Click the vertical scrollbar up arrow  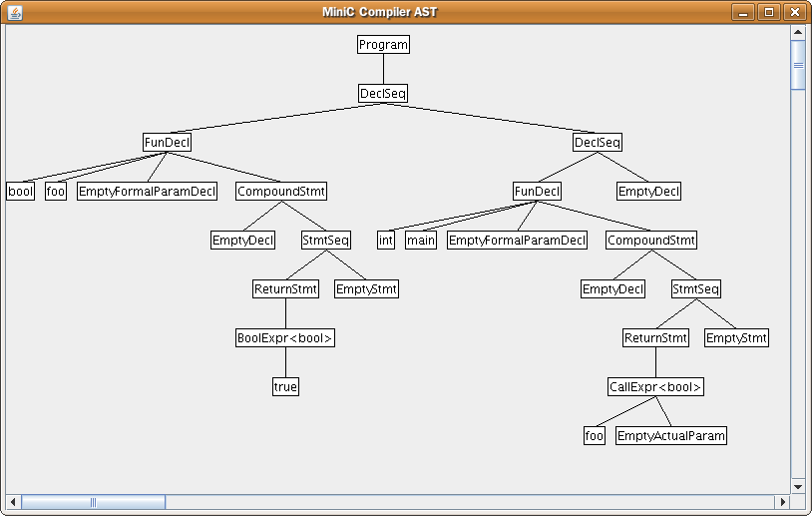click(x=798, y=32)
